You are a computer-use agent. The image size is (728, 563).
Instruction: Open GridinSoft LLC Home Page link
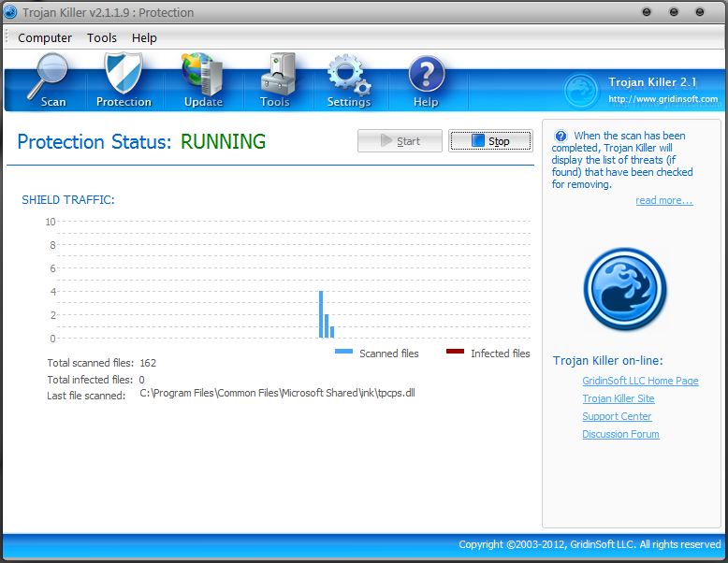click(x=640, y=381)
